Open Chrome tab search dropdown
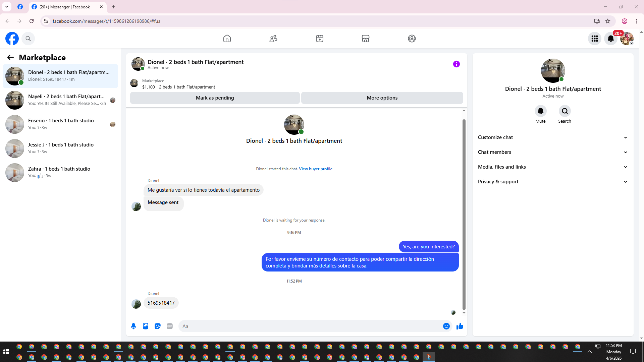Image resolution: width=644 pixels, height=362 pixels. 6,7
